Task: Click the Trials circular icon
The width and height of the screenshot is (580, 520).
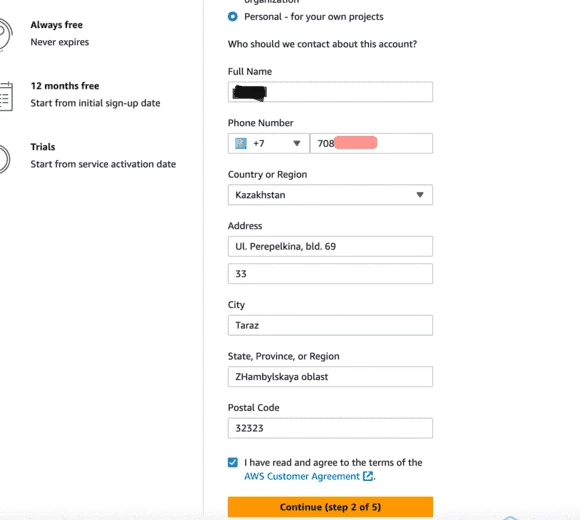Action: (5, 159)
